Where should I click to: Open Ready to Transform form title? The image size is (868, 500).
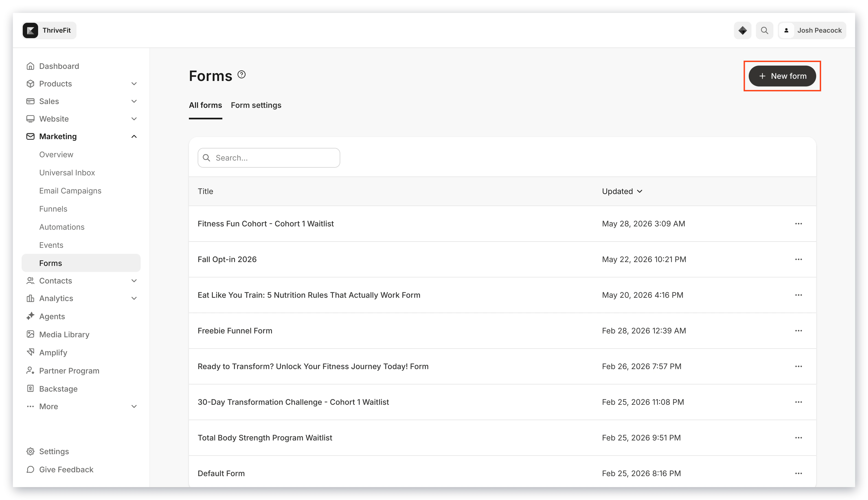[x=313, y=366]
